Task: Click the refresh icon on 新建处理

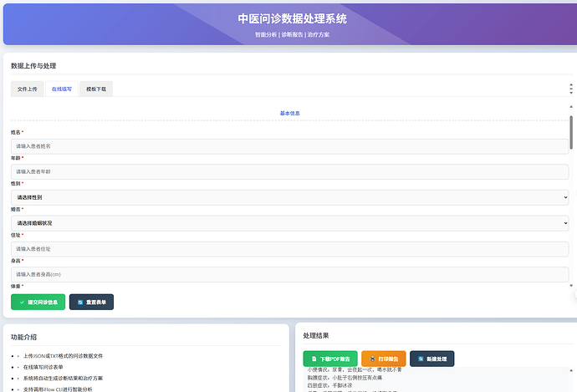Action: tap(421, 359)
